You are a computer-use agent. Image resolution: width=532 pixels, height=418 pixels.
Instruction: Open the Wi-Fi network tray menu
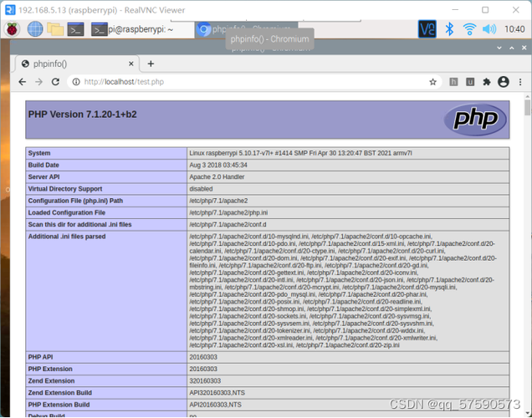pos(469,29)
